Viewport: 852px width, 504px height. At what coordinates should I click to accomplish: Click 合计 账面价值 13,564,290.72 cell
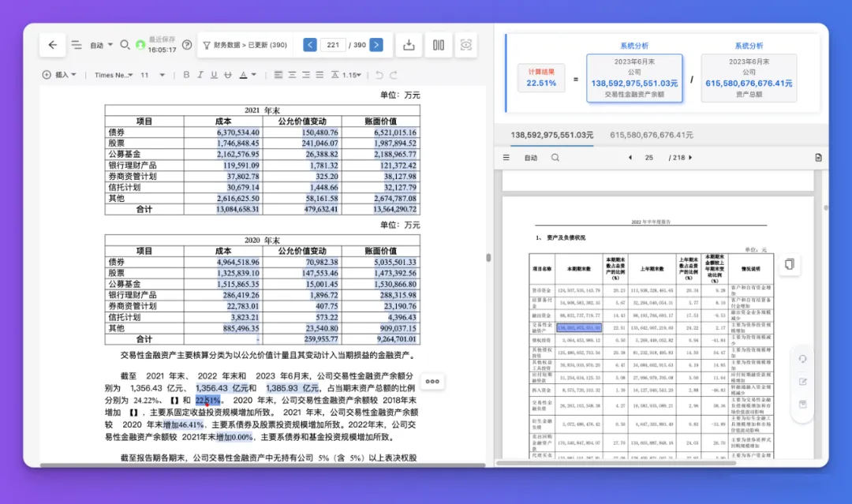(395, 209)
